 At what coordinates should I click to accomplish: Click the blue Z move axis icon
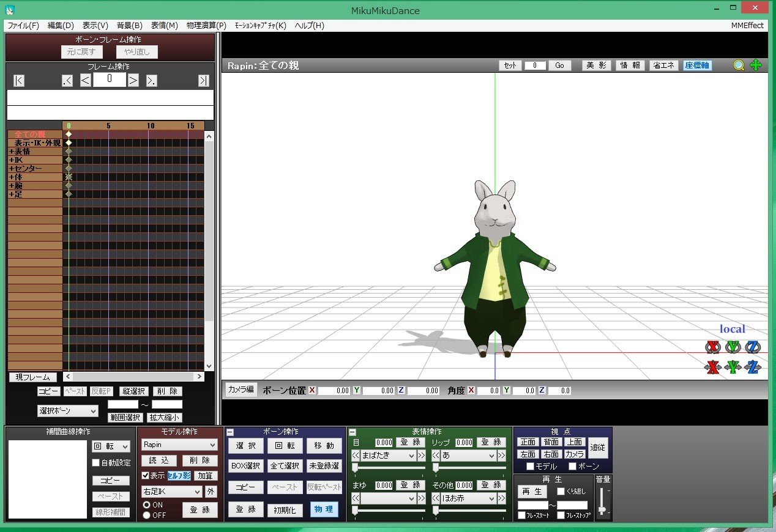pyautogui.click(x=753, y=368)
